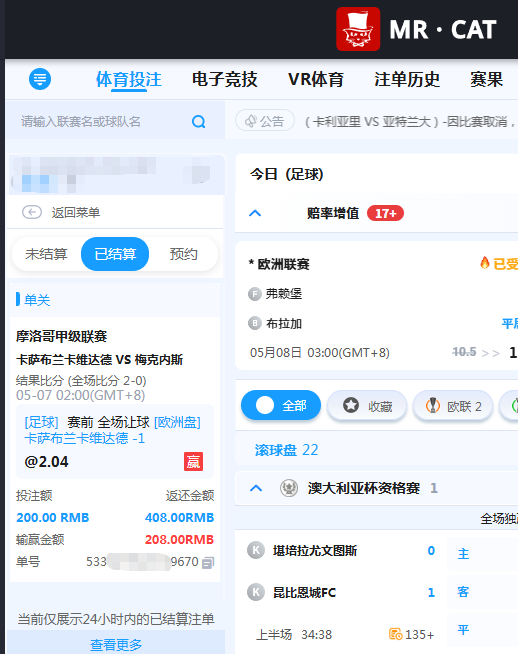Click 卡萨布兰卡维达德 VS 梅克内斯 match name
This screenshot has width=518, height=654.
point(99,359)
